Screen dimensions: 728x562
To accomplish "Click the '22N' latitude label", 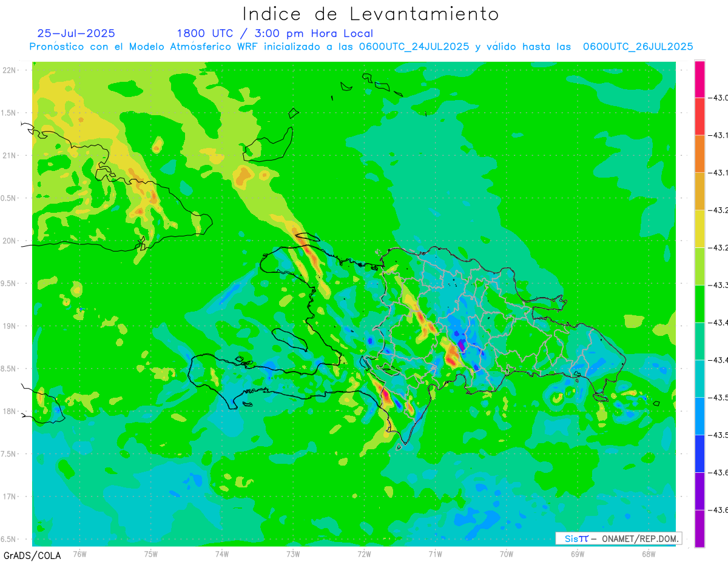I will 8,70.
